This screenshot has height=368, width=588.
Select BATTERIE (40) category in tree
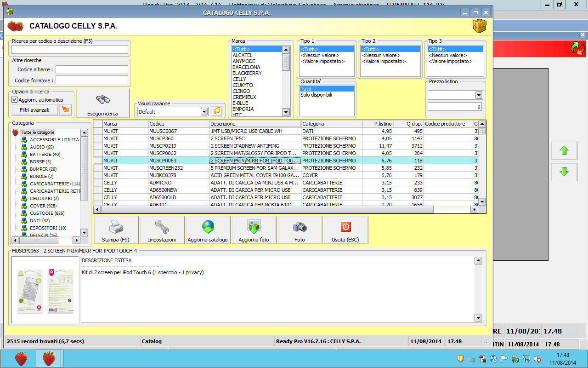[45, 155]
